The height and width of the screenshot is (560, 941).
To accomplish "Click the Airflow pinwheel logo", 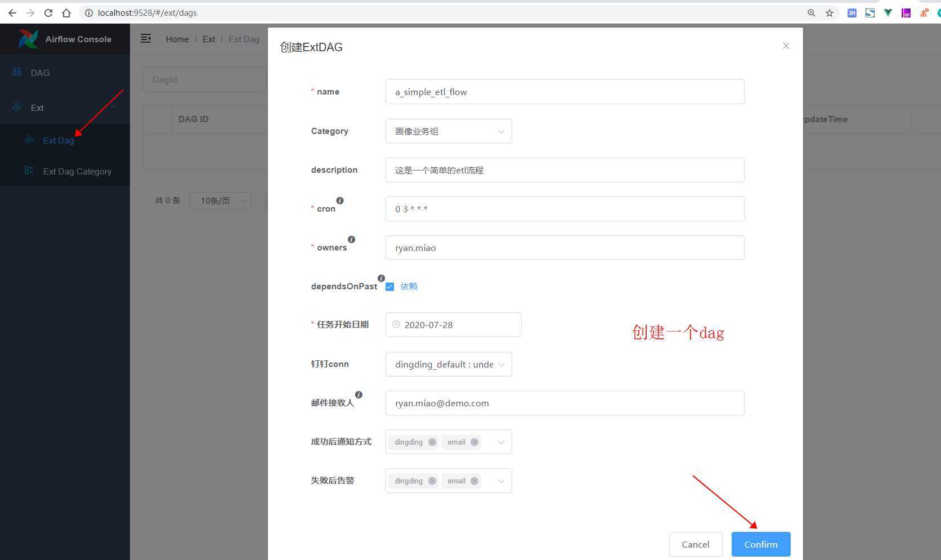I will pos(28,39).
